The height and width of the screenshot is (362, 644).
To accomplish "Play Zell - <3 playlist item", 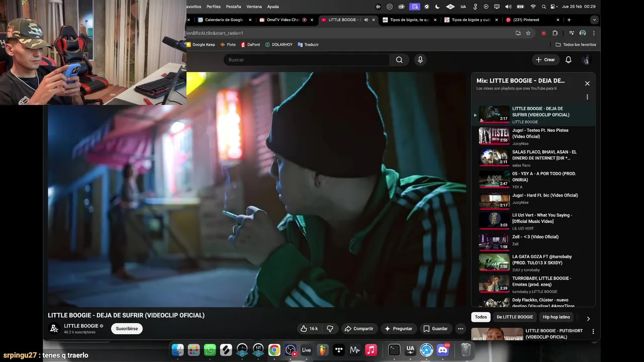I will 533,241.
